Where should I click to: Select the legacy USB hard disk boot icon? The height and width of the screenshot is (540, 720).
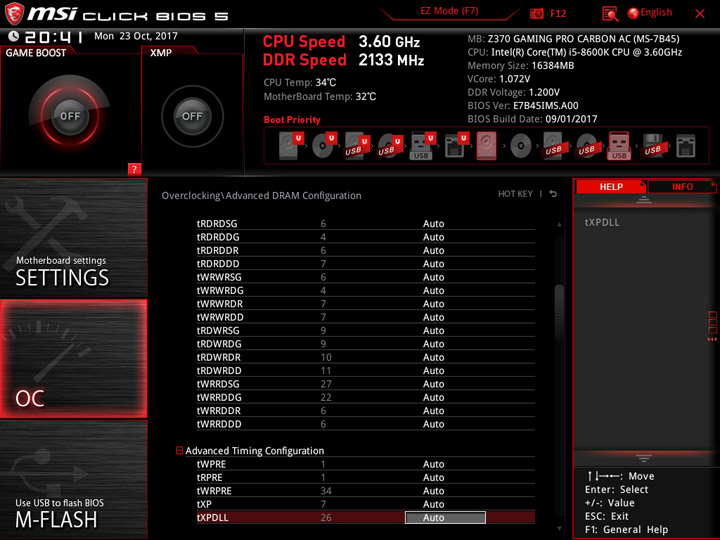tap(554, 146)
